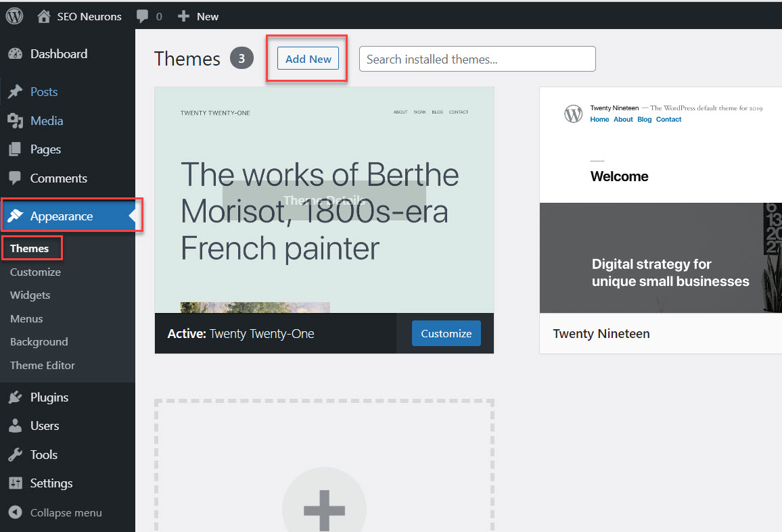Click the Users person icon
Viewport: 782px width, 532px height.
pyautogui.click(x=16, y=425)
